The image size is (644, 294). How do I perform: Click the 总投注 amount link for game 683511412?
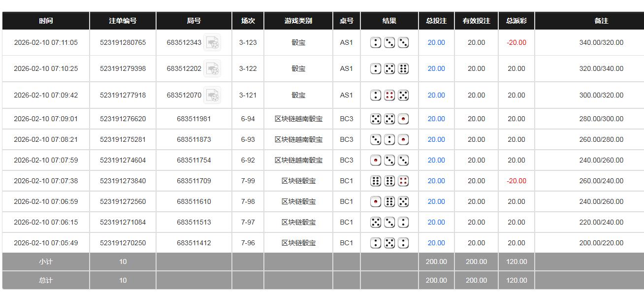435,243
